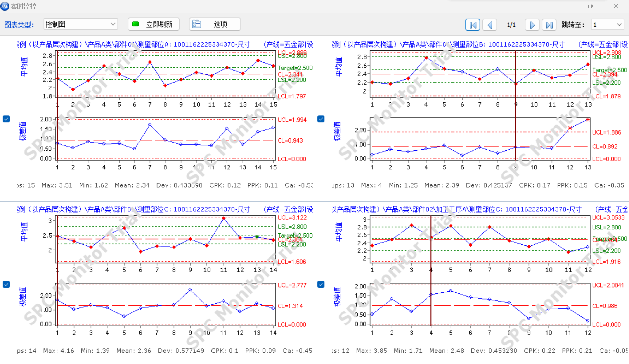Image resolution: width=629 pixels, height=364 pixels.
Task: Open the 选项 button
Action: click(x=220, y=24)
